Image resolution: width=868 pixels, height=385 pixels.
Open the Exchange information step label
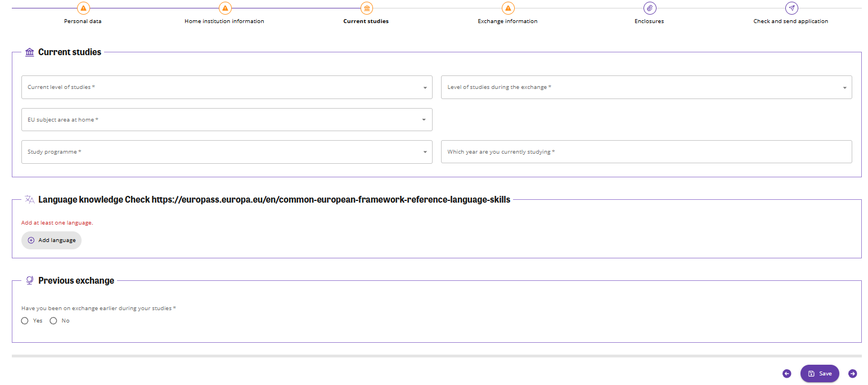pyautogui.click(x=507, y=21)
